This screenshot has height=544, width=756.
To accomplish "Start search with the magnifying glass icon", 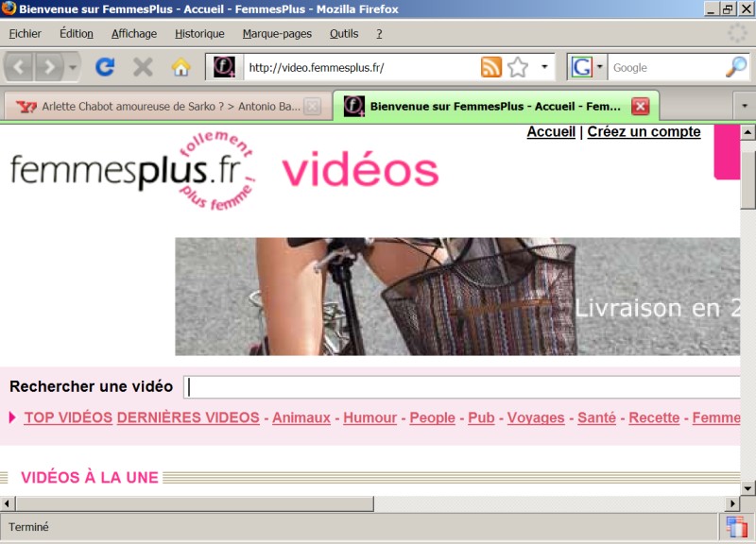I will tap(736, 67).
